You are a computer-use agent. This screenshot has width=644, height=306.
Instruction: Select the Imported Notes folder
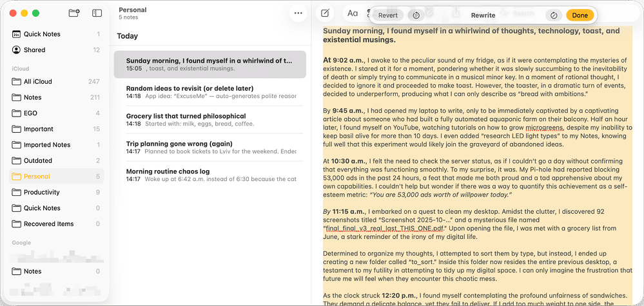(46, 145)
